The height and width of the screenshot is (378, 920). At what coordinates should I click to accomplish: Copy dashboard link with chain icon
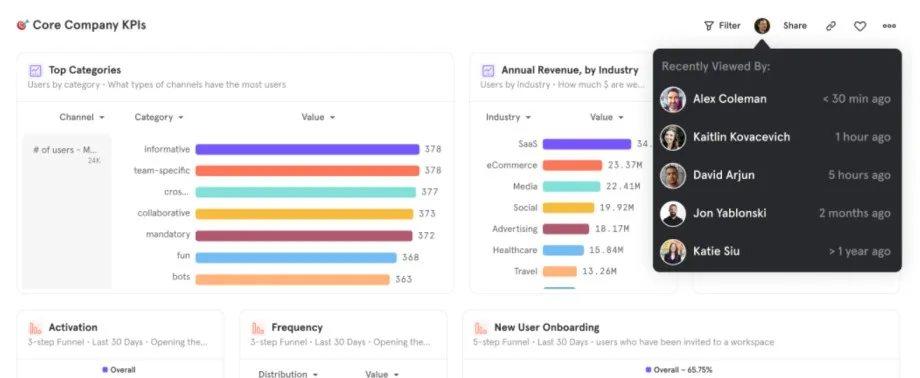(831, 26)
